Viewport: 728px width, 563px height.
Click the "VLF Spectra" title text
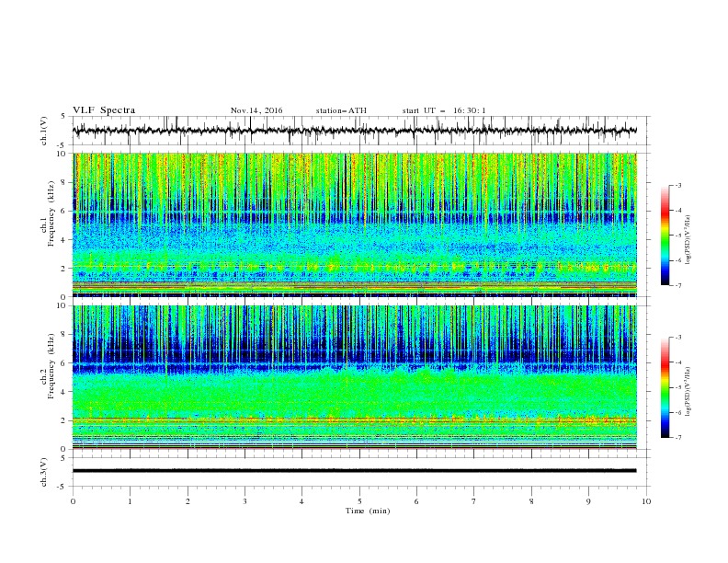click(104, 110)
